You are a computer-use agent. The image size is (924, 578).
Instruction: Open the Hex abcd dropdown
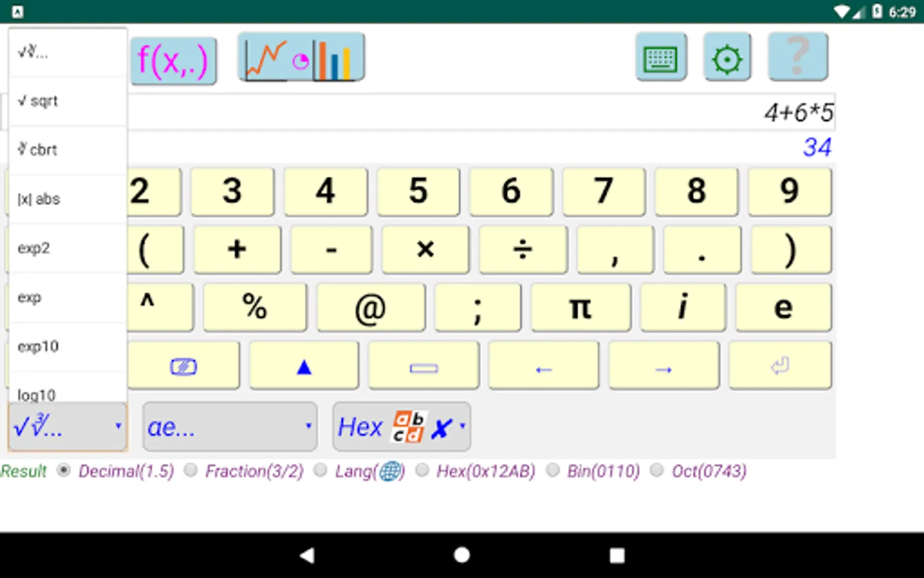pos(402,426)
